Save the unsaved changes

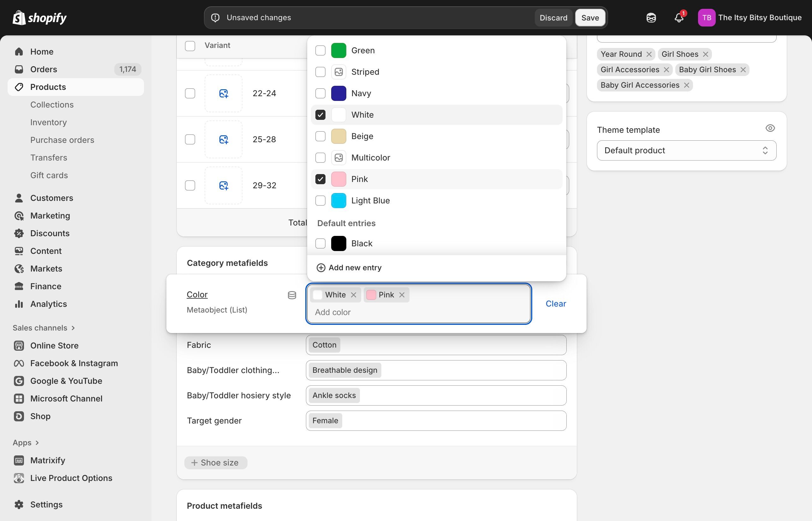click(x=590, y=17)
